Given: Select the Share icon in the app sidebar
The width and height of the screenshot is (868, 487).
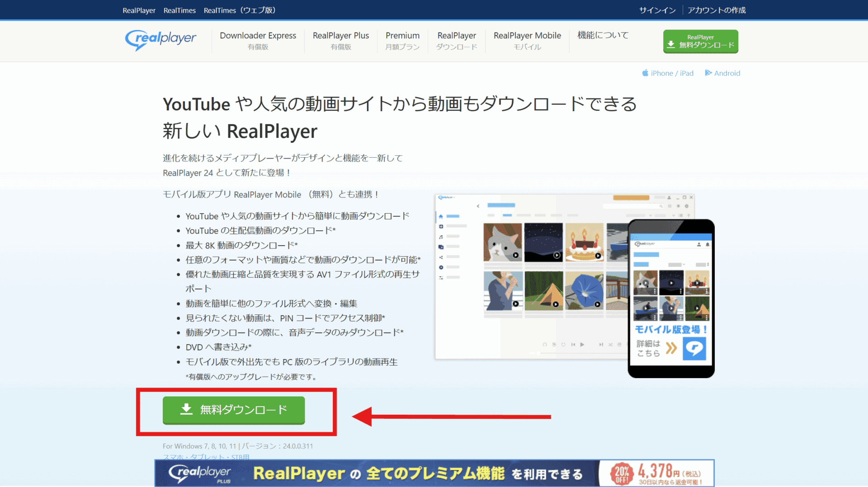Looking at the screenshot, I should [x=441, y=257].
